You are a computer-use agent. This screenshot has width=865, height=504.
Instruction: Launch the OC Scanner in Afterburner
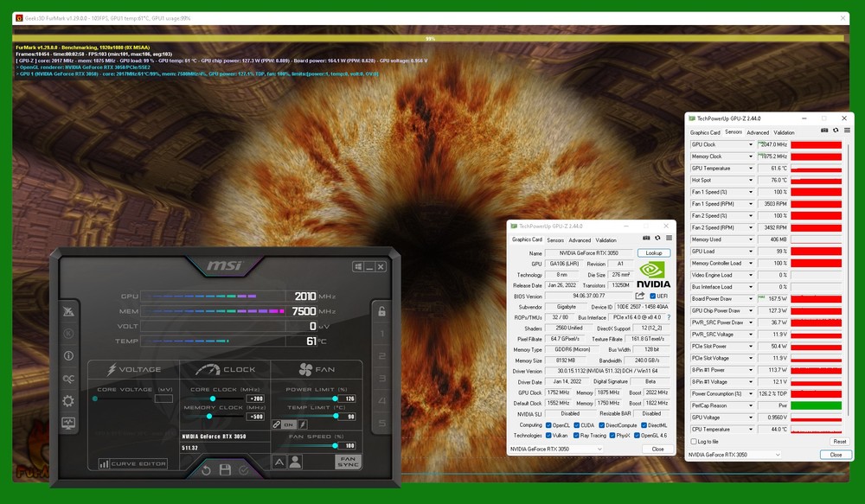click(68, 379)
